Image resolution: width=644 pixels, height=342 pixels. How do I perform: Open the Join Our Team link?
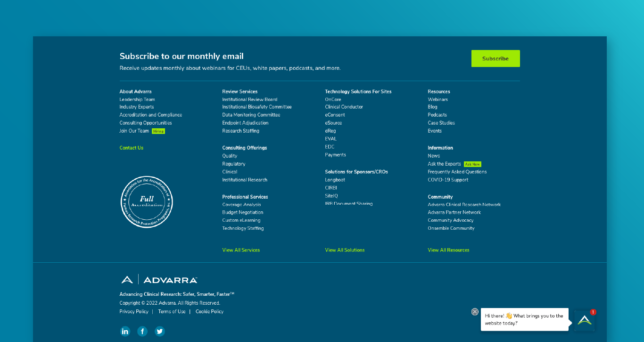134,131
